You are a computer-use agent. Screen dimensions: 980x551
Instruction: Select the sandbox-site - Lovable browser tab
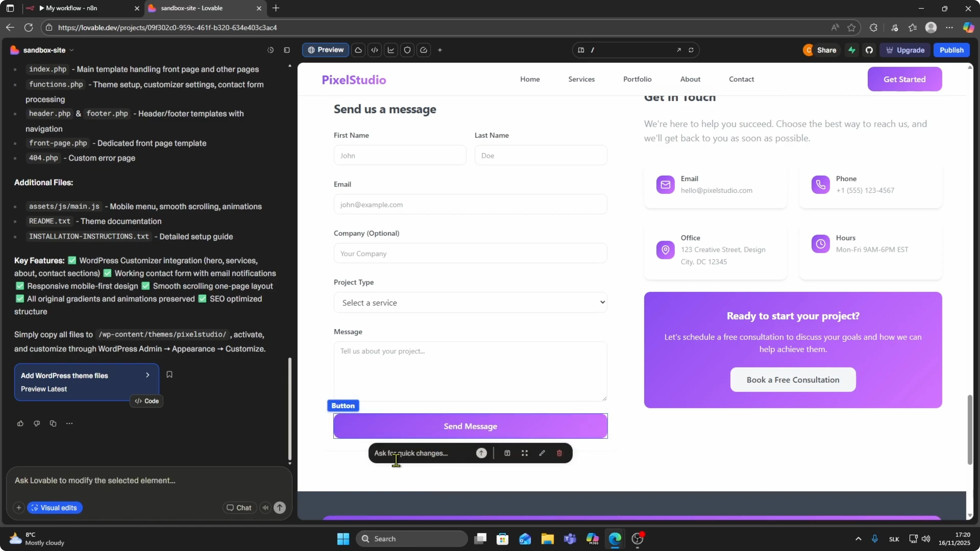click(205, 8)
